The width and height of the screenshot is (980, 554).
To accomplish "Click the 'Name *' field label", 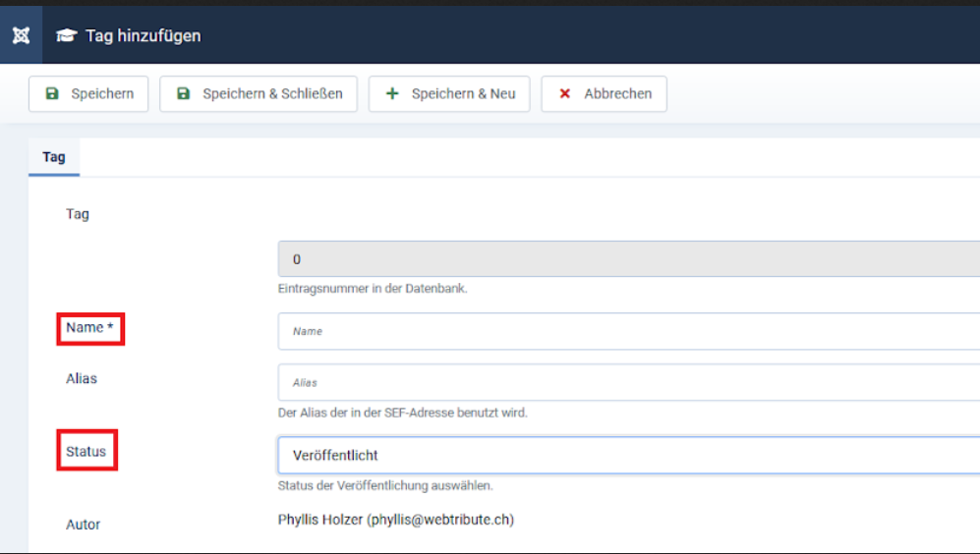I will [x=89, y=327].
